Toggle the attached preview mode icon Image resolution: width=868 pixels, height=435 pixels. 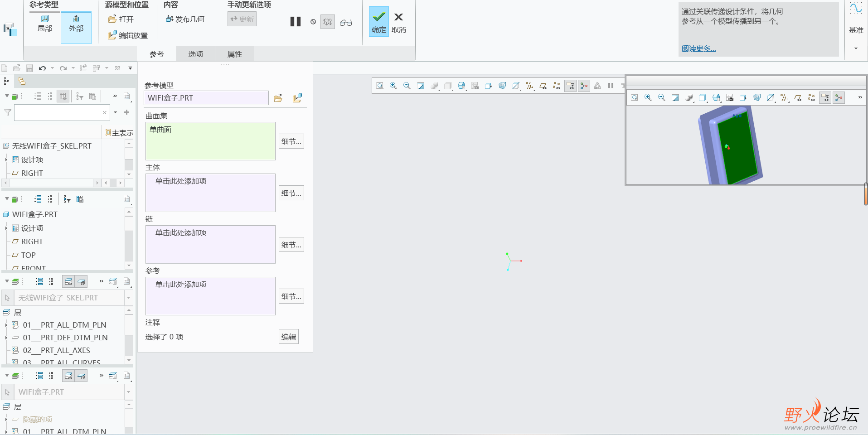328,22
